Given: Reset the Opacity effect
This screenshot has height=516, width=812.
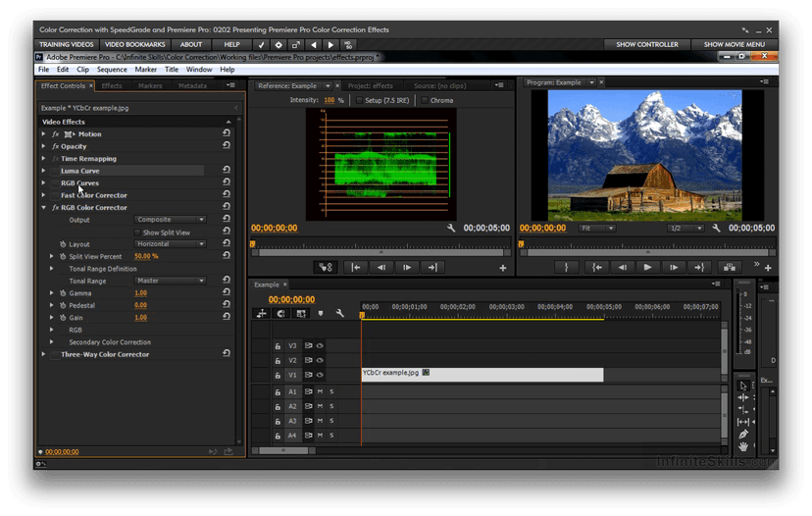Looking at the screenshot, I should (x=227, y=145).
